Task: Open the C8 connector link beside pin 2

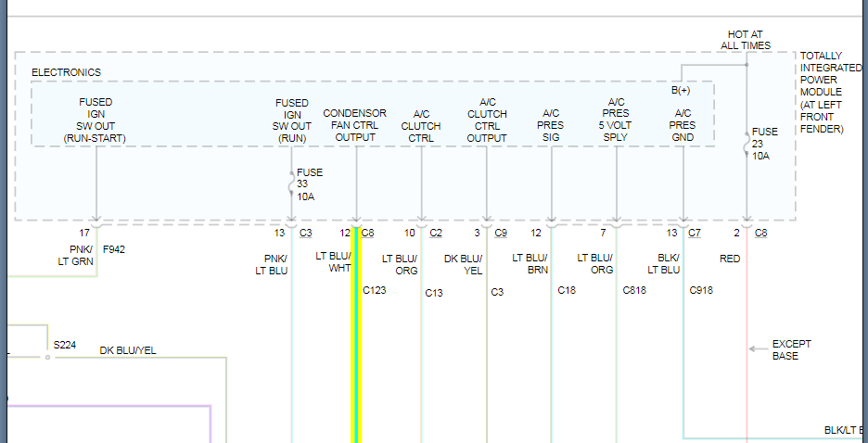Action: click(x=761, y=234)
